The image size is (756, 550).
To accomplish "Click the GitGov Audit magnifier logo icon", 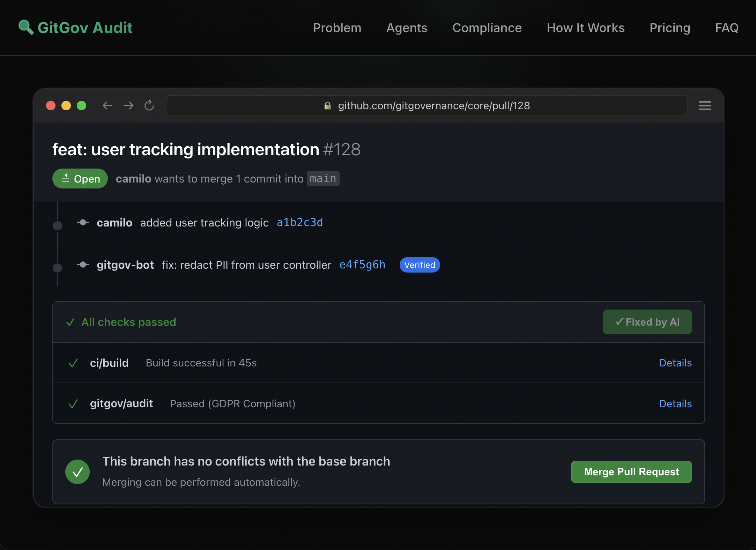I will pos(26,27).
